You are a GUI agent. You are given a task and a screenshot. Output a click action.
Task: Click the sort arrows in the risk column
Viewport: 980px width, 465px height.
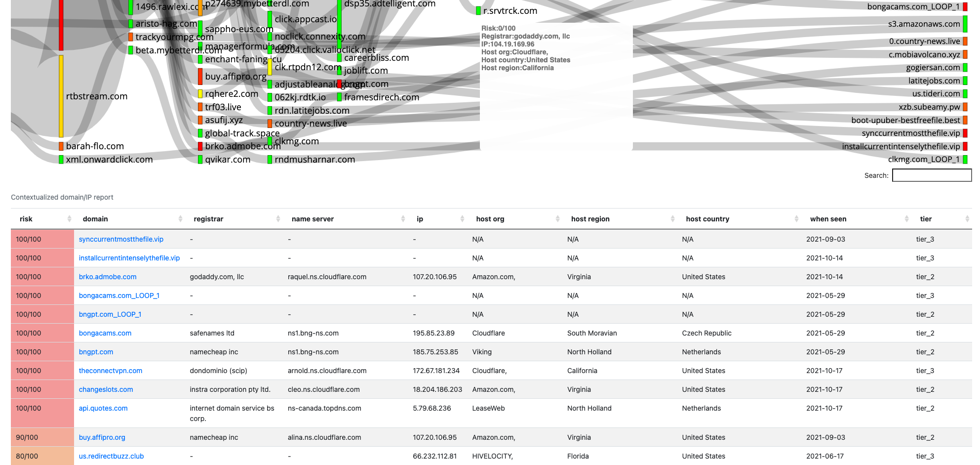point(69,219)
